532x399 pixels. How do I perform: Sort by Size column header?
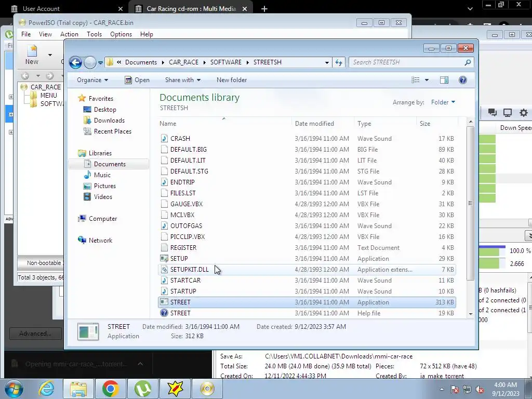[437, 124]
